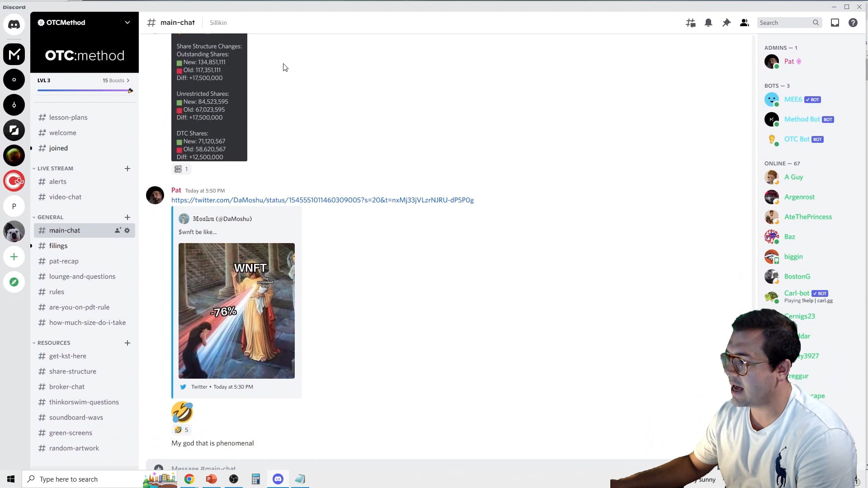The width and height of the screenshot is (868, 488).
Task: Open the M logo server icon
Action: click(14, 54)
